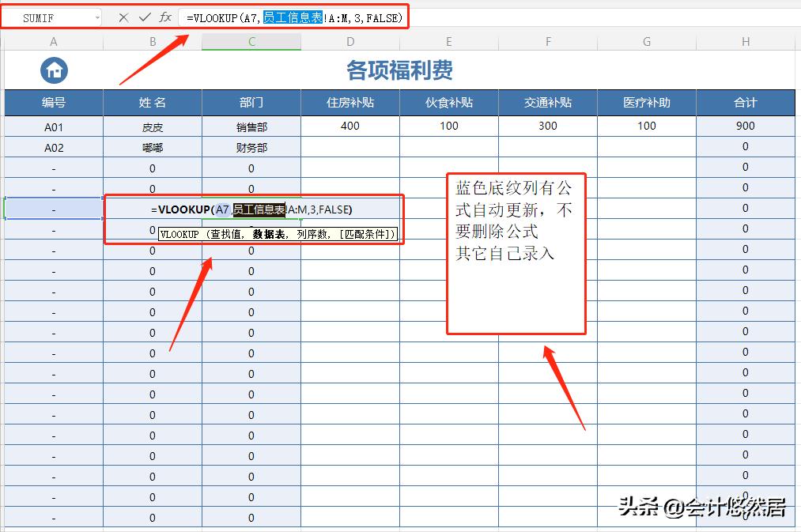Image resolution: width=801 pixels, height=532 pixels.
Task: Click the fx insert function icon
Action: tap(166, 17)
